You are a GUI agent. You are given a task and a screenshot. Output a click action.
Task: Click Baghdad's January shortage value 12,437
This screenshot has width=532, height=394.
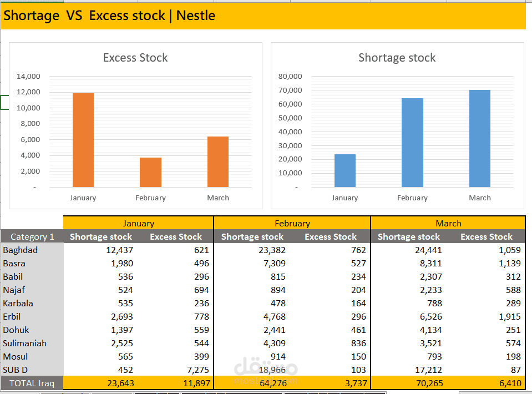tap(119, 250)
